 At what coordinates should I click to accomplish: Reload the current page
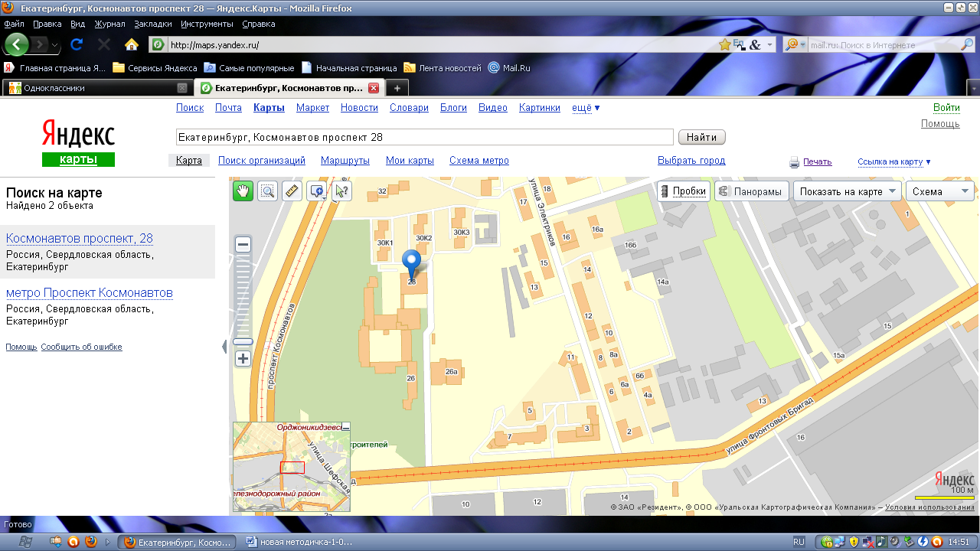77,44
